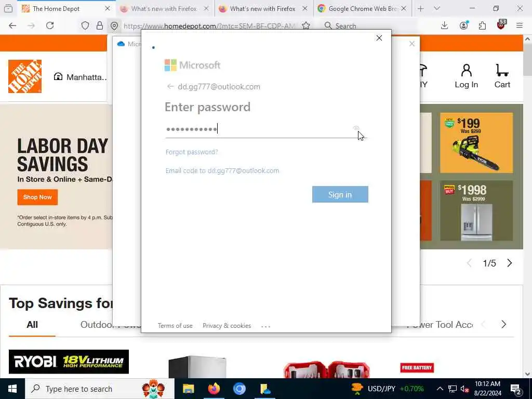Reload the Home Depot page
532x399 pixels.
[x=50, y=25]
